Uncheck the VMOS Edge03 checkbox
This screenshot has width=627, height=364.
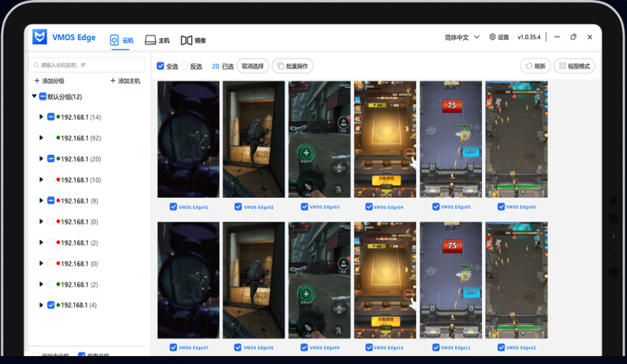304,207
